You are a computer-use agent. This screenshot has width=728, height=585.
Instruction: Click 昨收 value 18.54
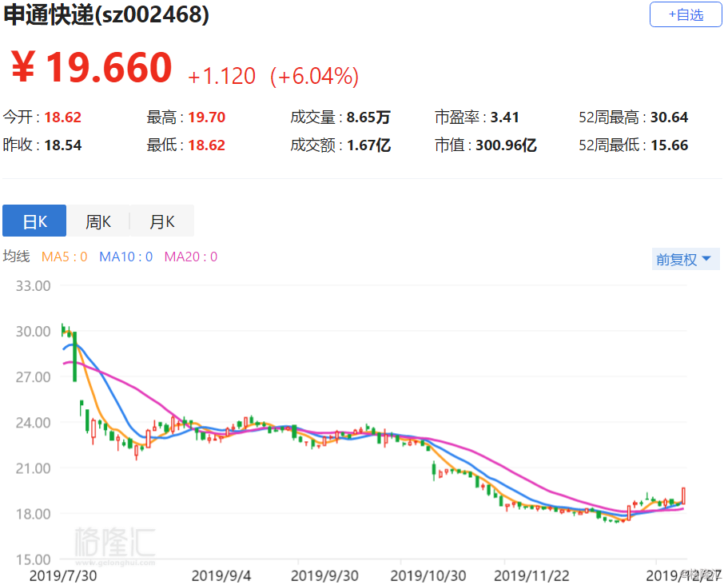coord(62,145)
